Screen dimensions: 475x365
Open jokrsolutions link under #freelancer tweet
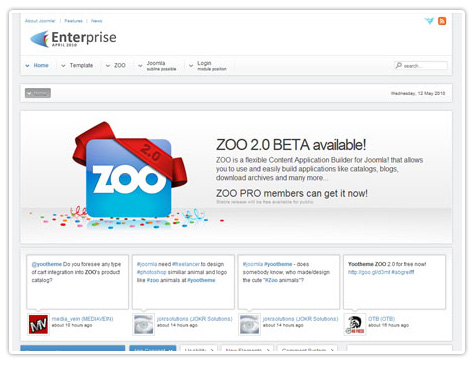click(195, 319)
